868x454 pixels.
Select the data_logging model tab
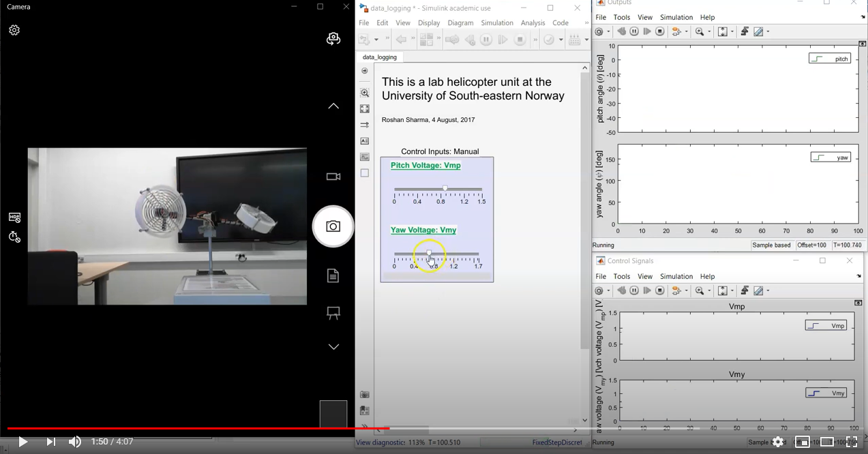tap(380, 57)
